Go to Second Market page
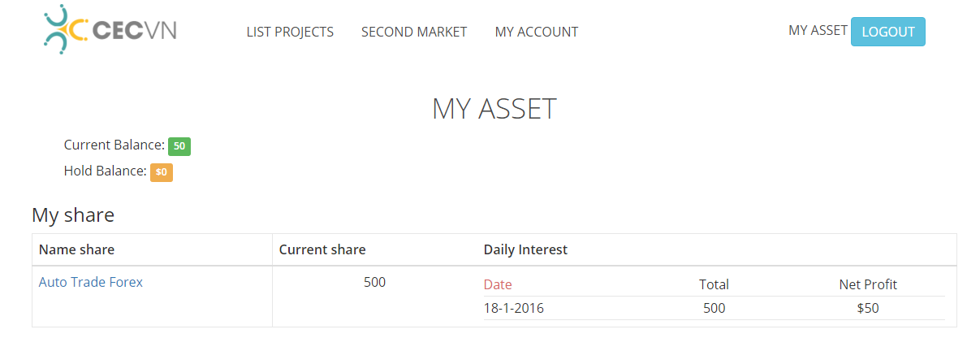The height and width of the screenshot is (351, 980). pos(414,32)
